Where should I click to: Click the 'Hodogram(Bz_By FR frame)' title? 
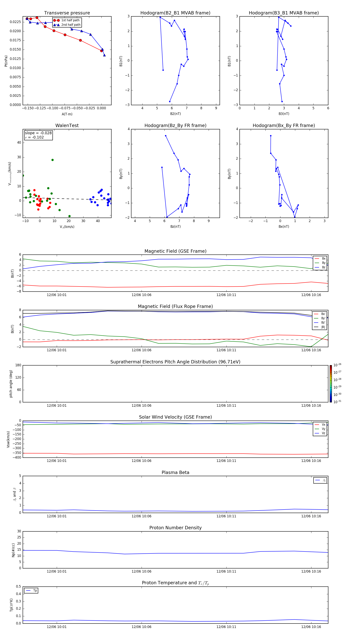[x=175, y=125]
